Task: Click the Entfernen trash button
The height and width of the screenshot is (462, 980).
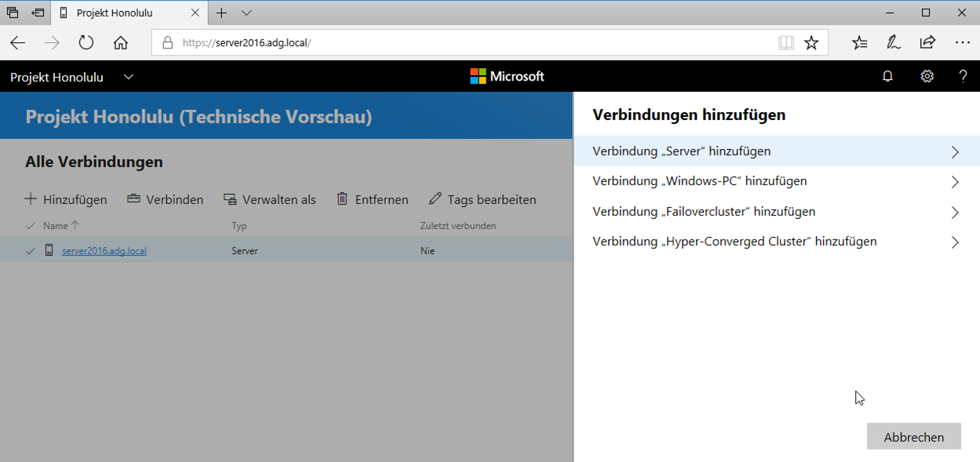Action: click(x=373, y=199)
